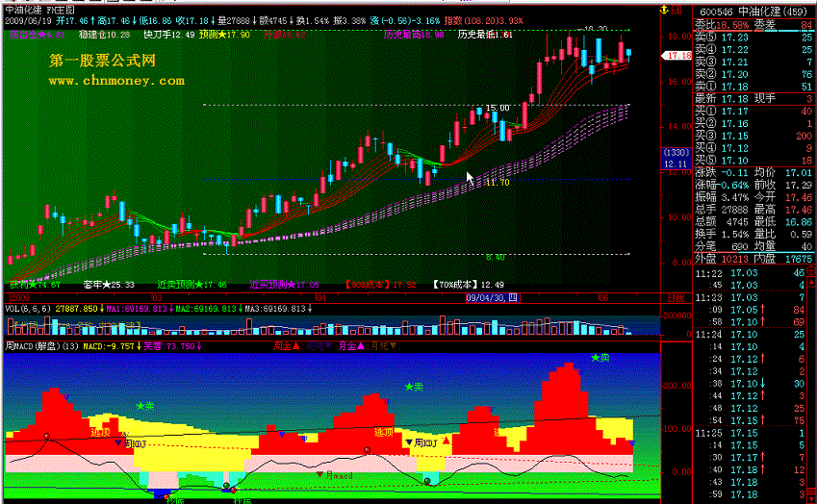The width and height of the screenshot is (817, 504).
Task: Select buy level 买③ 17.15 row
Action: (x=753, y=136)
